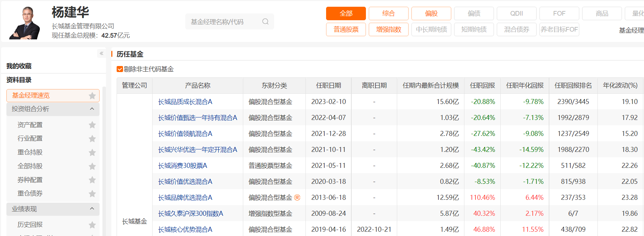The width and height of the screenshot is (644, 236).
Task: Click the badge icon beside 长城品牌优选 fund type
Action: click(x=297, y=198)
